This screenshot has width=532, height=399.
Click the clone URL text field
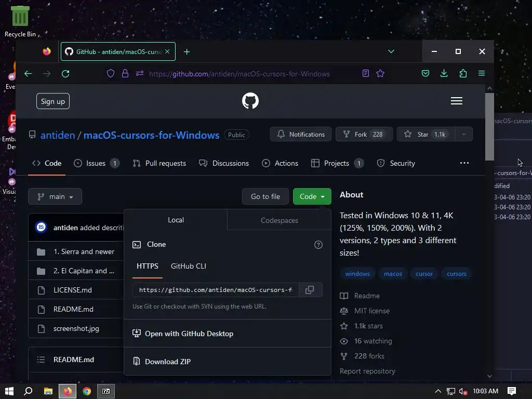click(x=216, y=290)
